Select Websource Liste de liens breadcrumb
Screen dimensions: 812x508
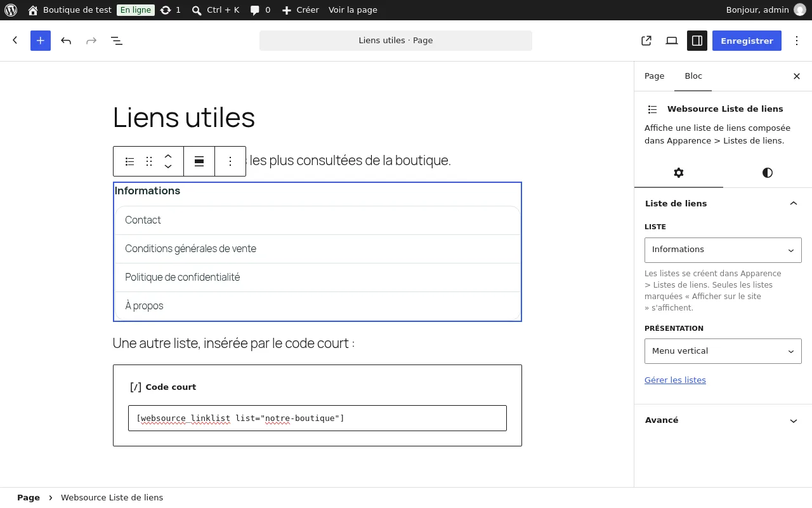click(112, 498)
